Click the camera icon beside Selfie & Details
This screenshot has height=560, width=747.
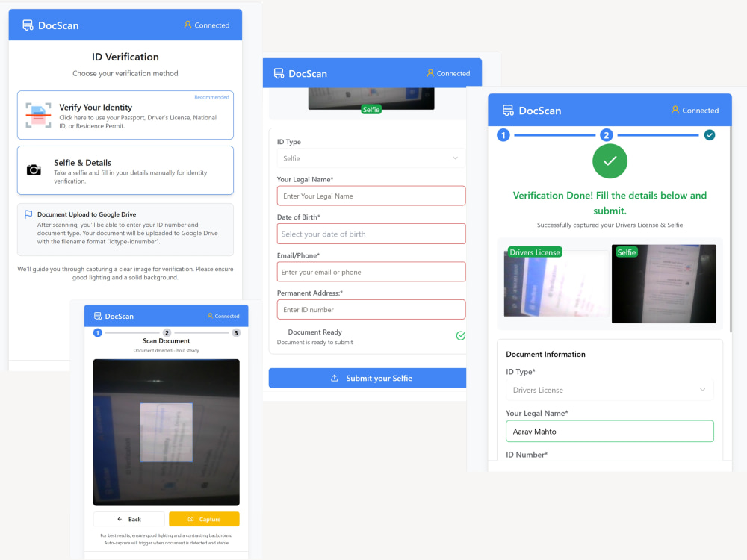coord(34,170)
